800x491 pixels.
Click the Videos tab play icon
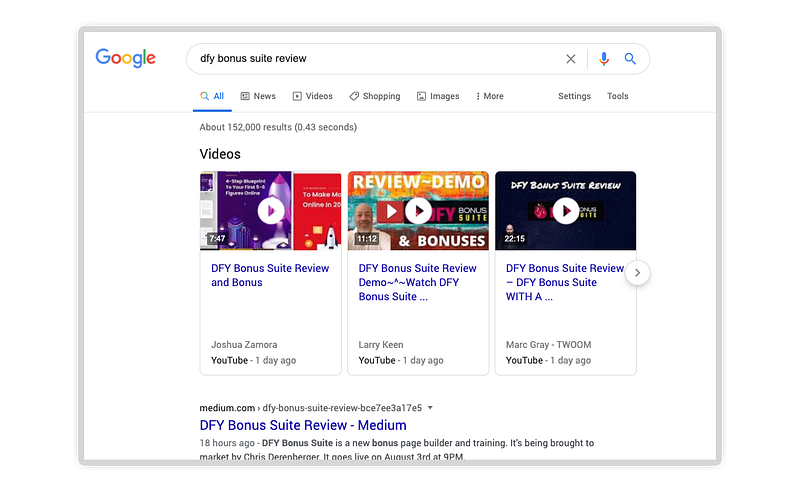click(x=297, y=96)
